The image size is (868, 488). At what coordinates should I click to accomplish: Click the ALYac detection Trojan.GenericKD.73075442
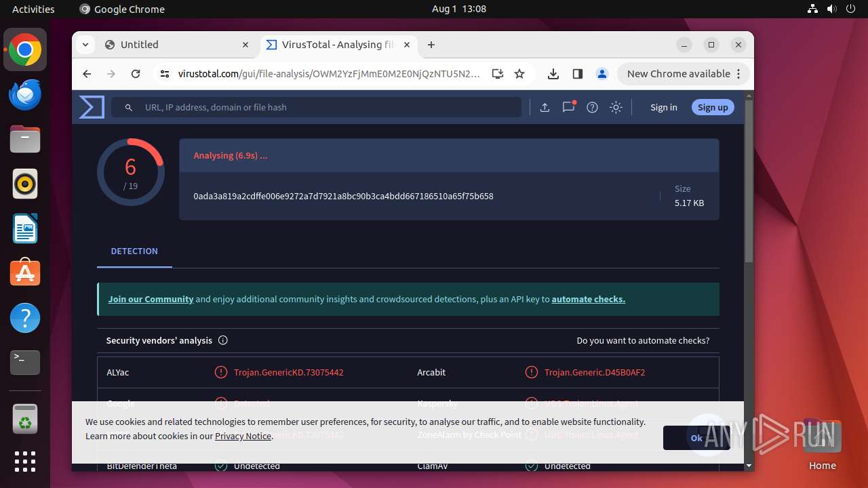click(289, 372)
